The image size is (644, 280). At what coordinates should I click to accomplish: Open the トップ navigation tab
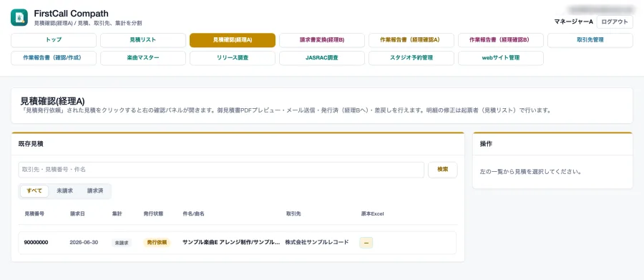pos(54,40)
